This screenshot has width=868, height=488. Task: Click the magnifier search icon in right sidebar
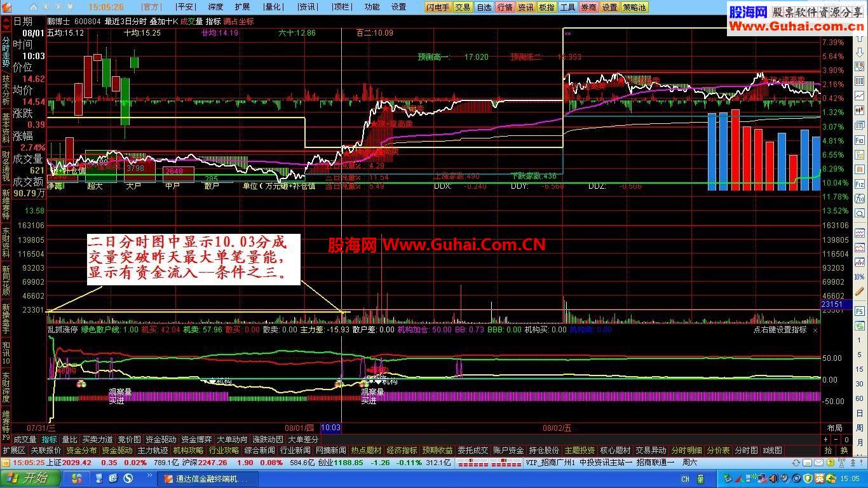click(x=860, y=213)
